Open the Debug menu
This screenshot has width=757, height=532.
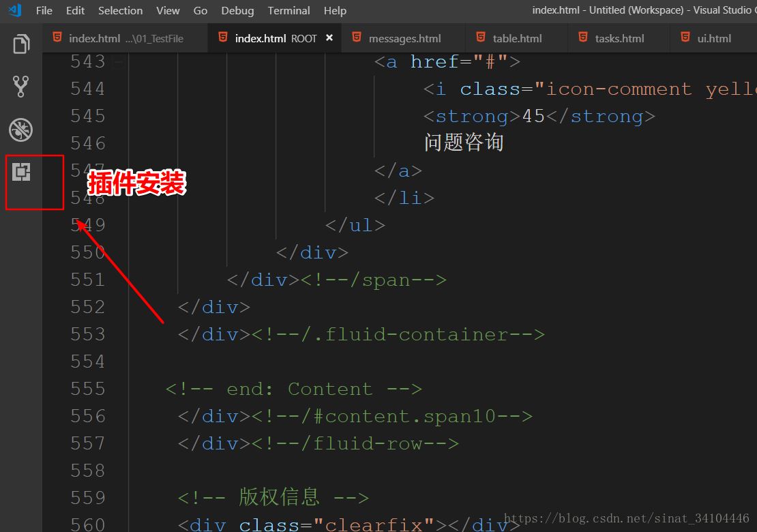click(237, 10)
